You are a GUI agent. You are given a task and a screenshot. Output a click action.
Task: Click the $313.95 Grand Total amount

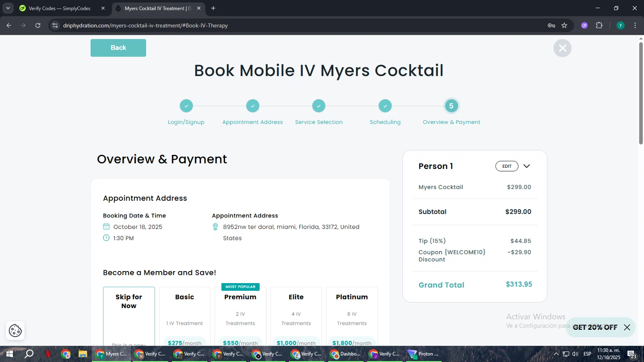click(x=519, y=284)
